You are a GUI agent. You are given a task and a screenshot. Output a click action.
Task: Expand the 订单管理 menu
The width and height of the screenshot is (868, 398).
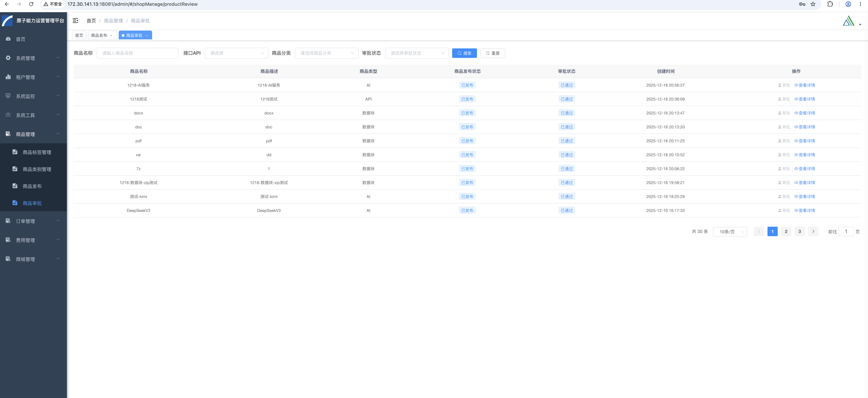click(33, 221)
